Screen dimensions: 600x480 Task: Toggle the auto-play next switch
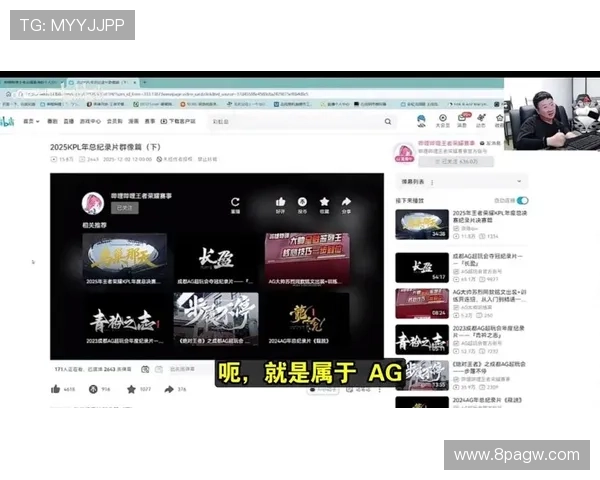click(522, 201)
